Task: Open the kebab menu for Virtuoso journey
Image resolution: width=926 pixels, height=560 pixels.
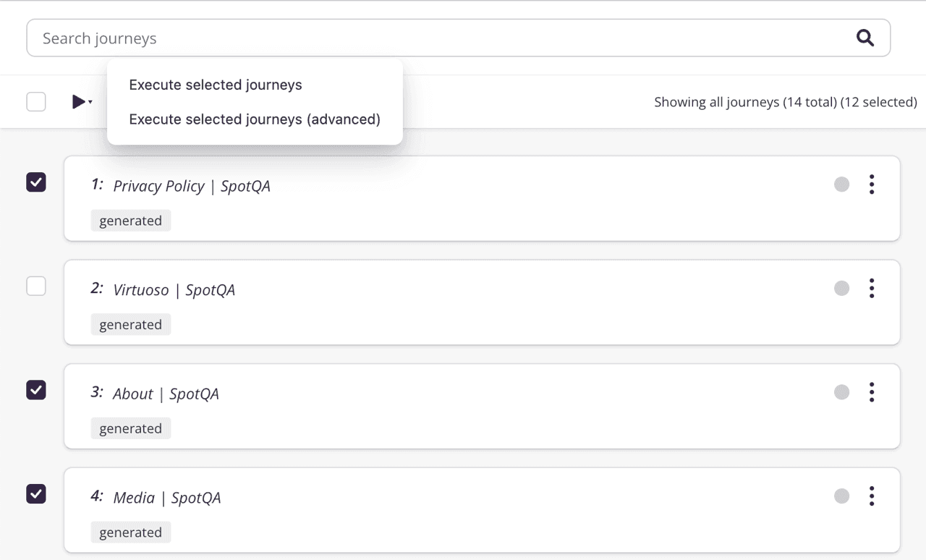Action: coord(872,288)
